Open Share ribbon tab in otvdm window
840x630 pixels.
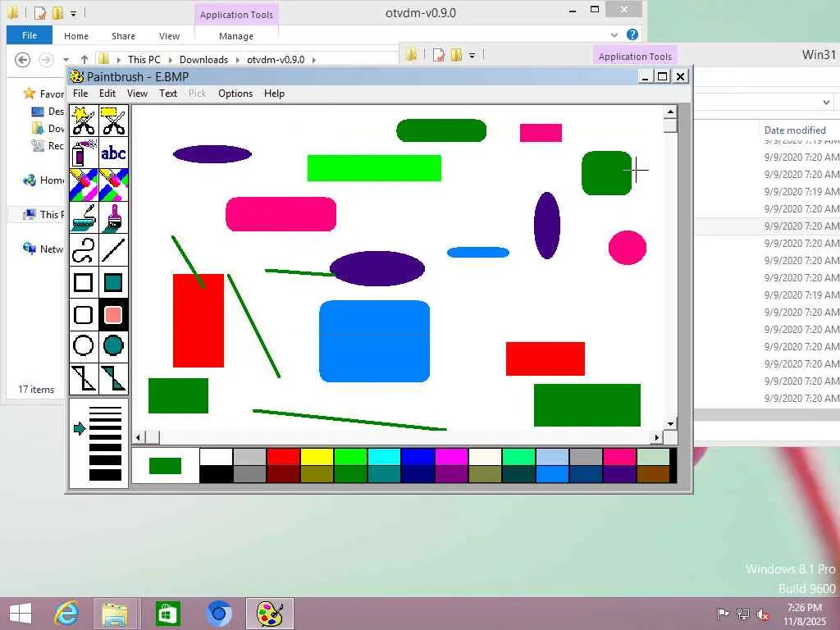(x=123, y=36)
